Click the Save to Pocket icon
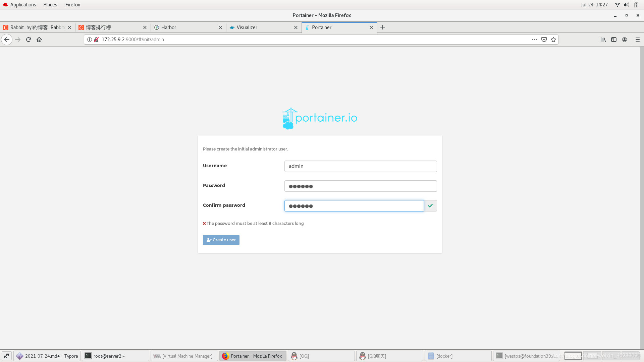 (x=544, y=40)
